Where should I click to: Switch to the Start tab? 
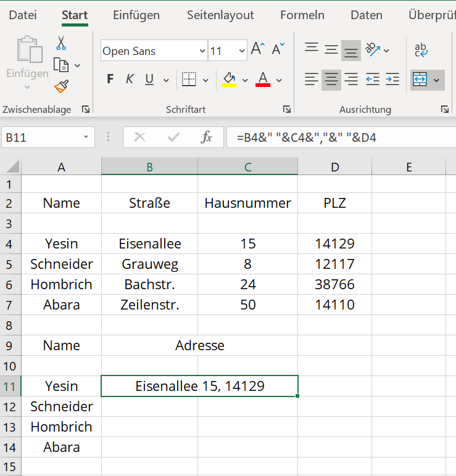[x=75, y=15]
